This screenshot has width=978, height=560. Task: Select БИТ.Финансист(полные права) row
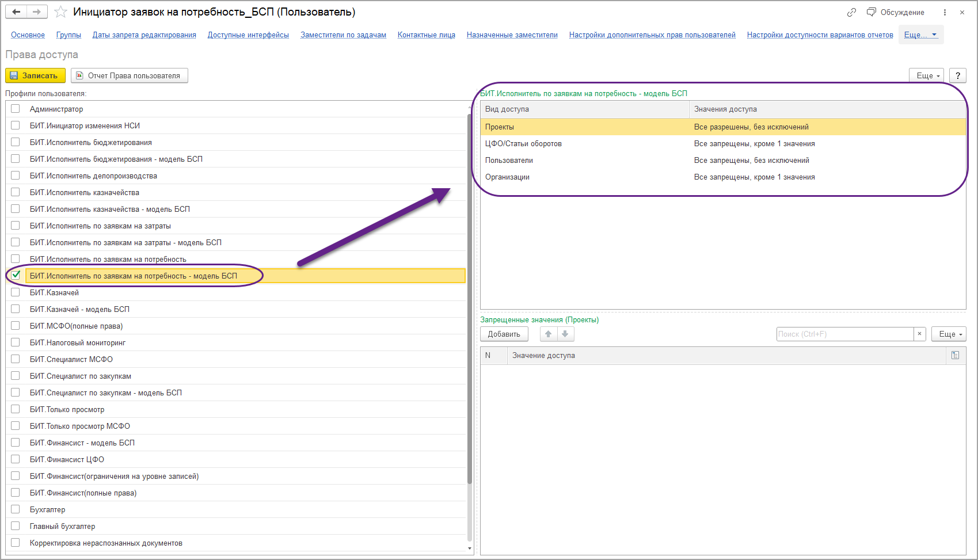pos(236,493)
